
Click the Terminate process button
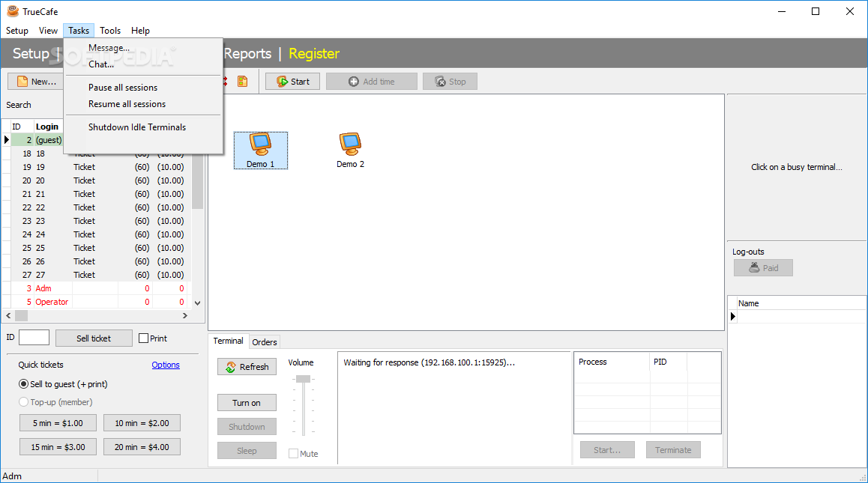point(673,450)
